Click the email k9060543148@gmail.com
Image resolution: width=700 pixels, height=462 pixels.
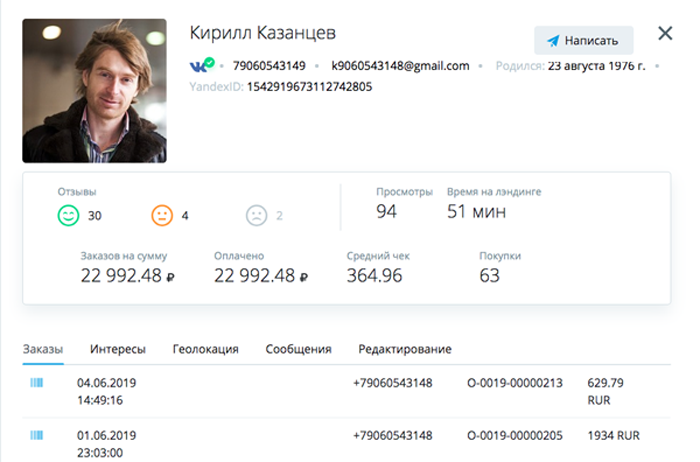pyautogui.click(x=400, y=66)
